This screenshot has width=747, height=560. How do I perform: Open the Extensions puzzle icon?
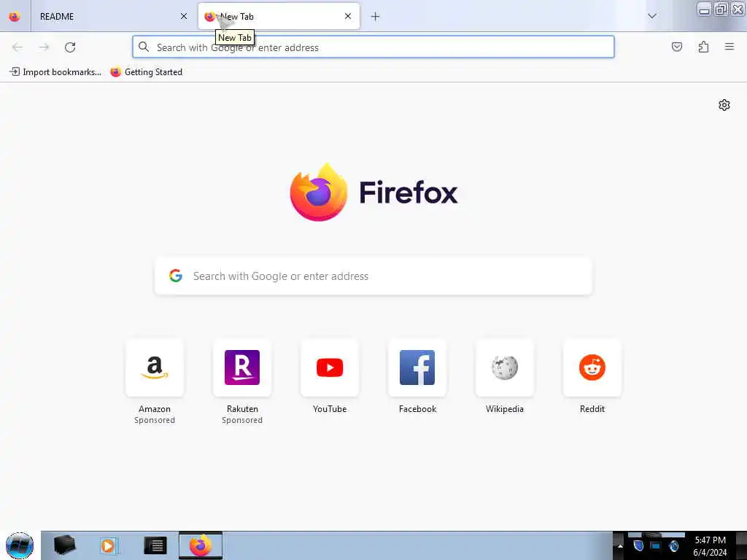click(x=703, y=47)
